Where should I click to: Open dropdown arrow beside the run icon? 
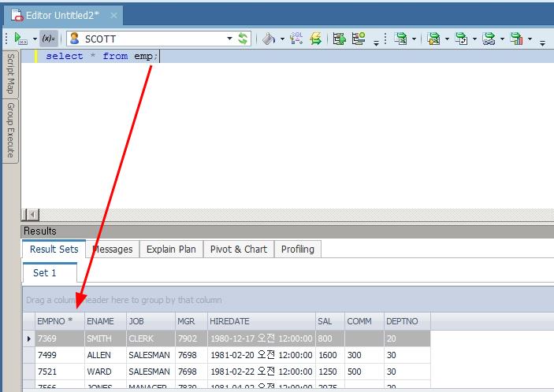35,39
